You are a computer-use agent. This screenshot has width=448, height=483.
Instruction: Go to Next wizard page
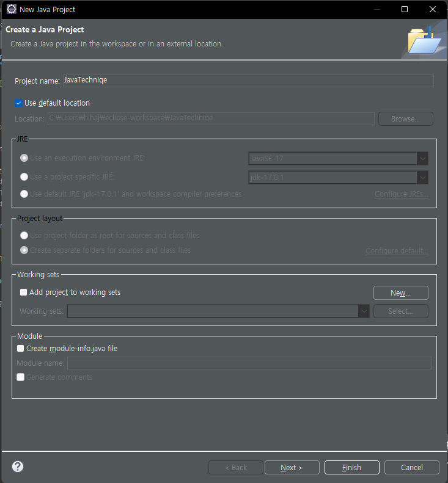[x=292, y=467]
